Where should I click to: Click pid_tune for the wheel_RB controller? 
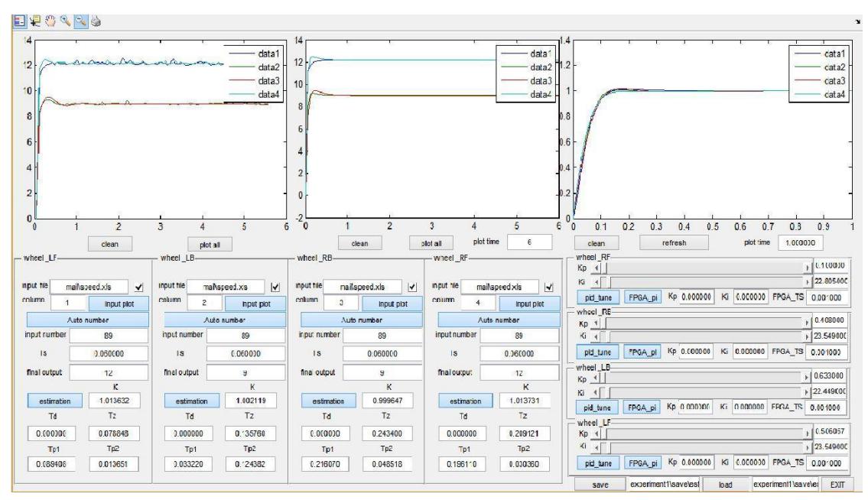point(598,352)
